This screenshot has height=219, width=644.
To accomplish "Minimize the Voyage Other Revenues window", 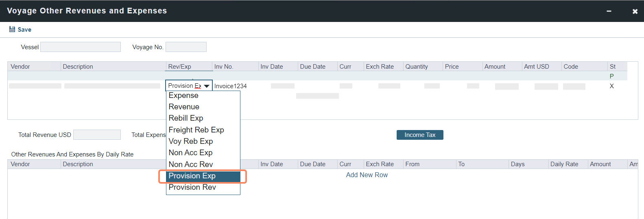I will pos(609,11).
